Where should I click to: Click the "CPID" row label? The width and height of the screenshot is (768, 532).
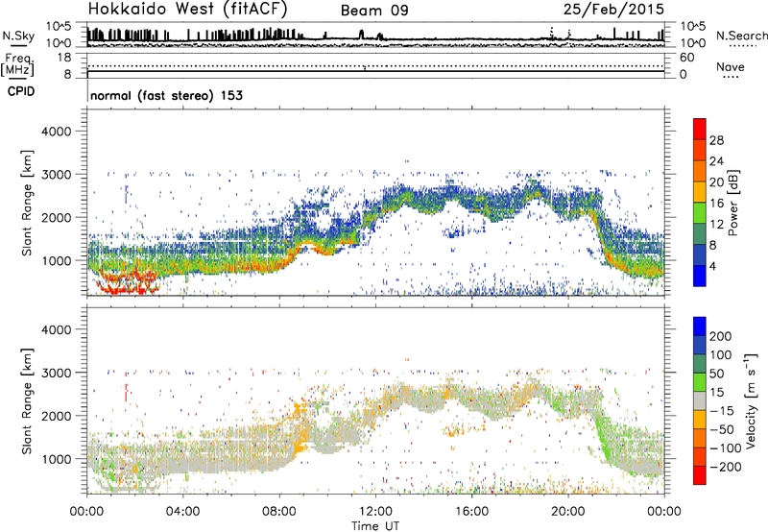21,91
